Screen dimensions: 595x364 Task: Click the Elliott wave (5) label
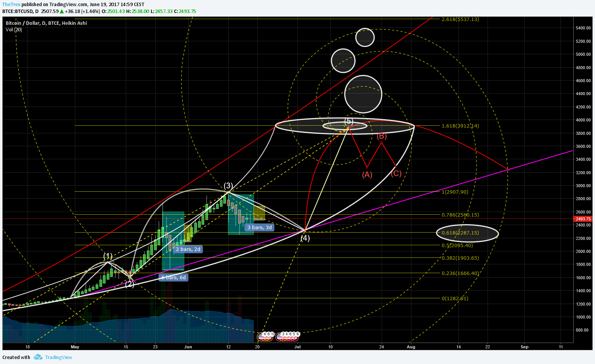348,121
